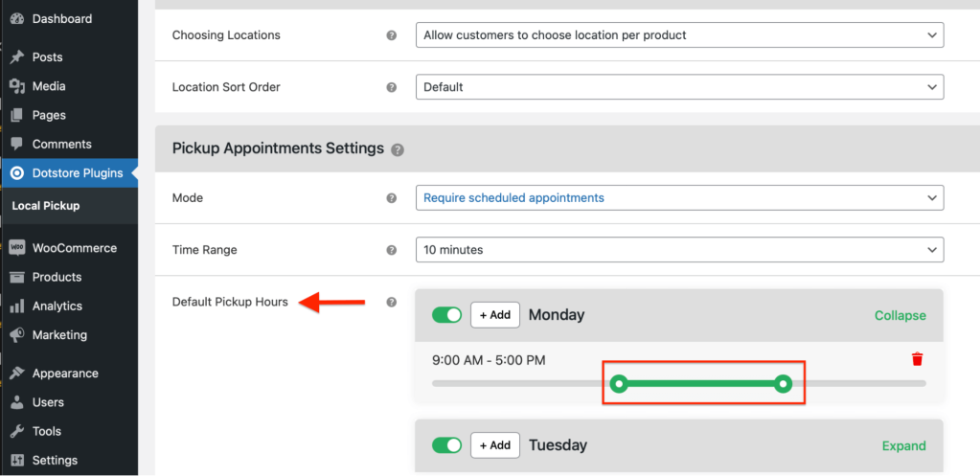This screenshot has height=476, width=980.
Task: Open the Choosing Locations dropdown
Action: coord(679,35)
